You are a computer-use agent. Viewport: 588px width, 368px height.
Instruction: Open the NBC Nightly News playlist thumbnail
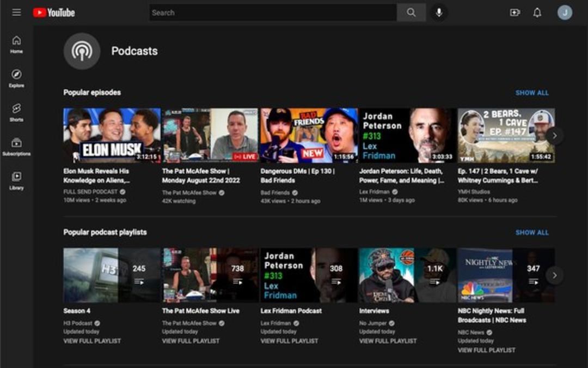[x=506, y=275]
